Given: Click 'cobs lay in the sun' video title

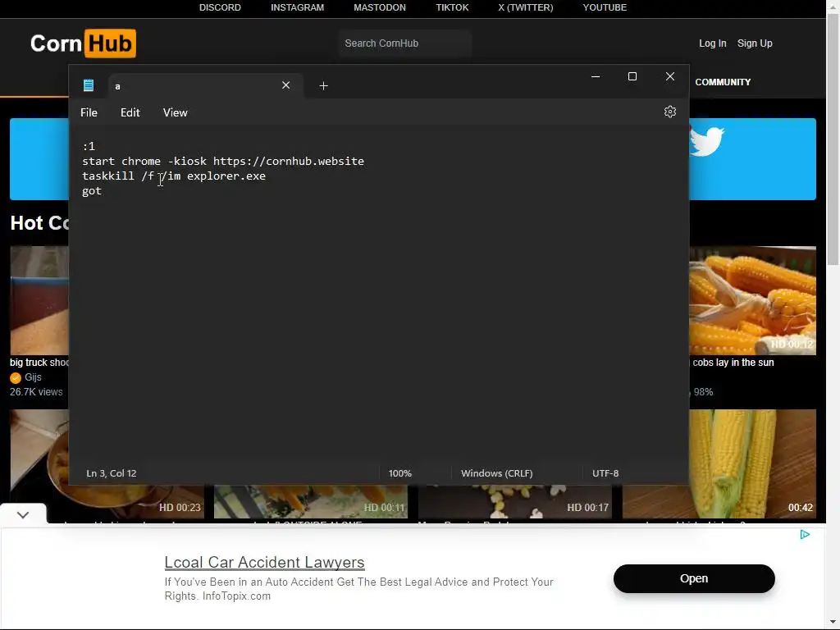Looking at the screenshot, I should (x=733, y=363).
